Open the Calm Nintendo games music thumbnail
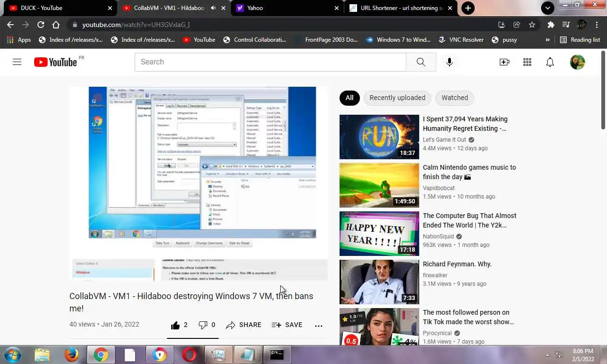 point(379,185)
